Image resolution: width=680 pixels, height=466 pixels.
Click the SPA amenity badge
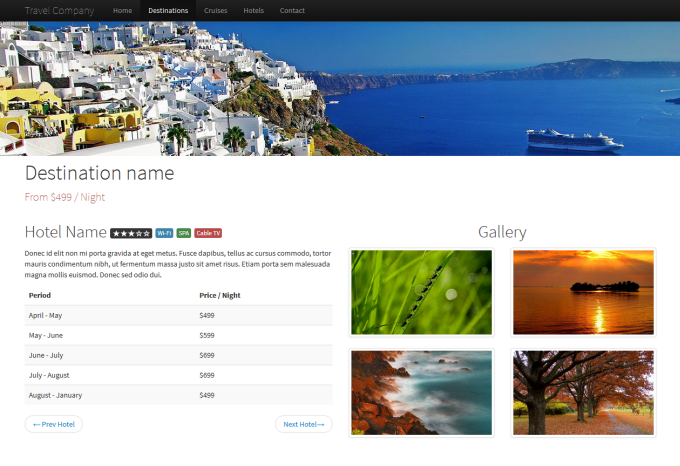pyautogui.click(x=184, y=233)
